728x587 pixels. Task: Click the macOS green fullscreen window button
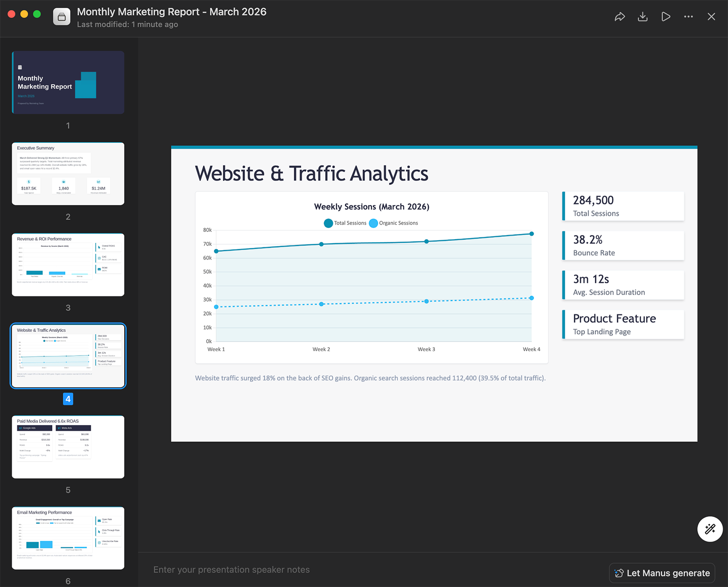[37, 14]
